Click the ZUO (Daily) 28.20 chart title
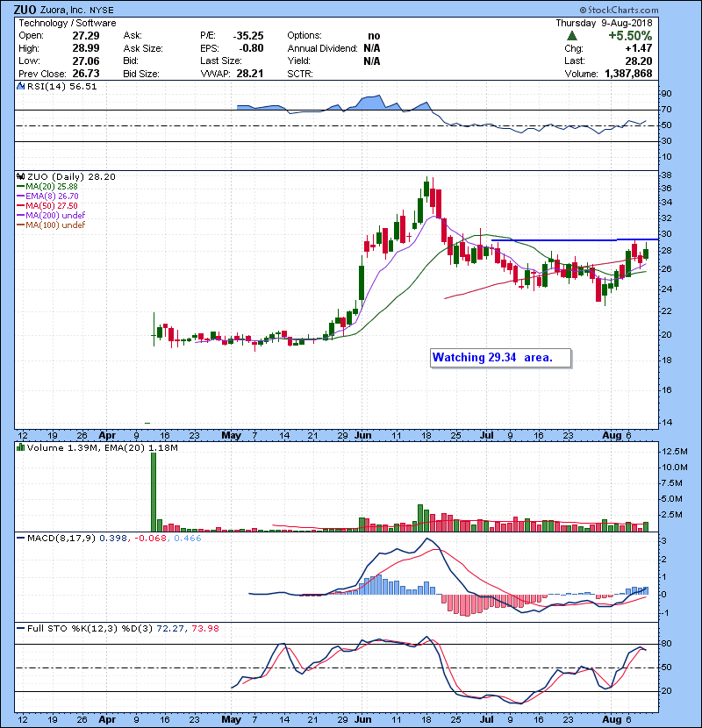The image size is (702, 728). [x=71, y=177]
